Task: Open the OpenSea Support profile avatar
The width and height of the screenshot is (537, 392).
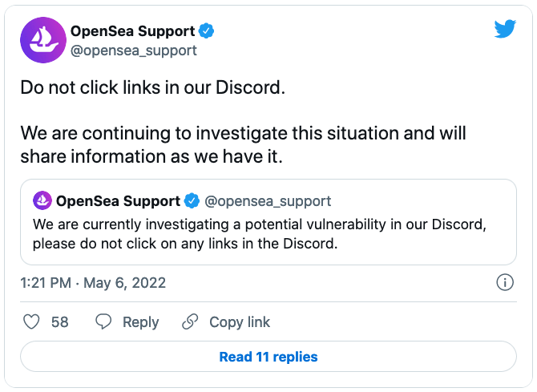Action: click(43, 40)
